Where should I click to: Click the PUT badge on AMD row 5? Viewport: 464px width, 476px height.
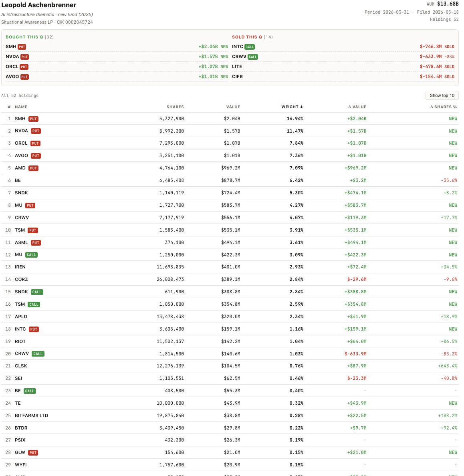(x=33, y=168)
